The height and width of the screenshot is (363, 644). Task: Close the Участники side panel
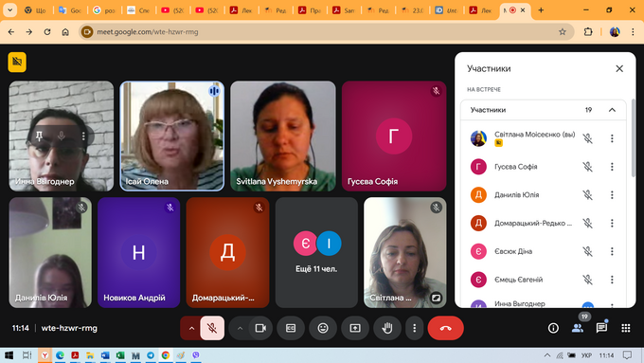[619, 68]
